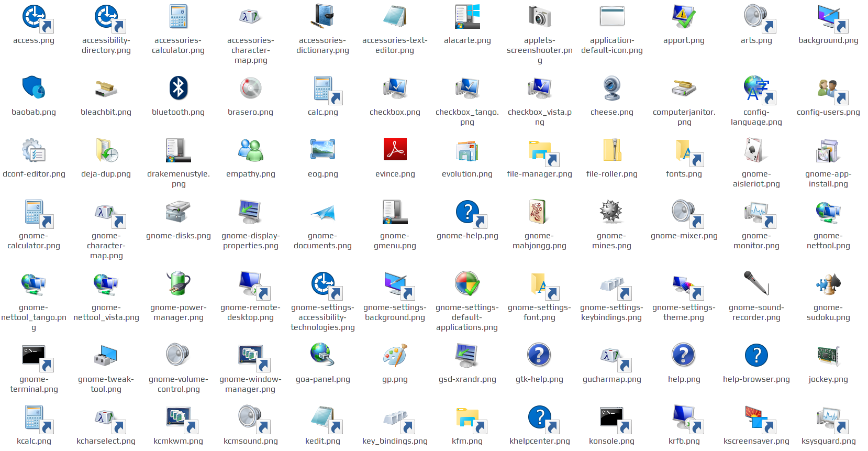
Task: Select the 'khelpcenter.png' file name
Action: pyautogui.click(x=539, y=441)
